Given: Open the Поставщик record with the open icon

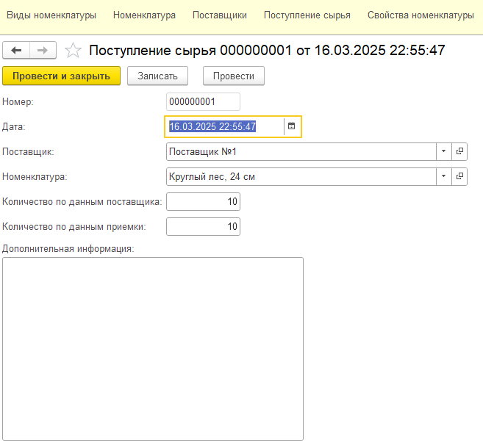Looking at the screenshot, I should 460,151.
